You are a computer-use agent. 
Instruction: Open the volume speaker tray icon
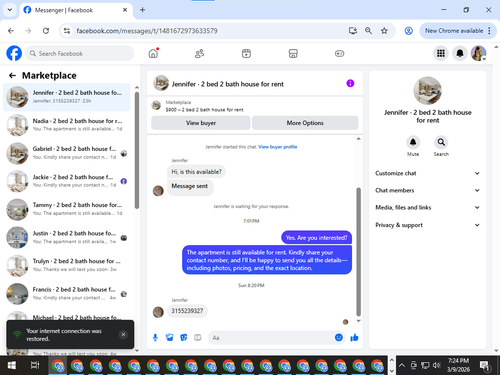436,365
